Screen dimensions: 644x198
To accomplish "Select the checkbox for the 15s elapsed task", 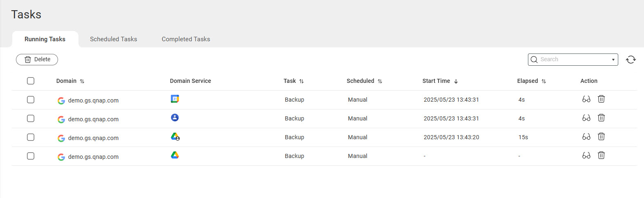I will tap(31, 137).
